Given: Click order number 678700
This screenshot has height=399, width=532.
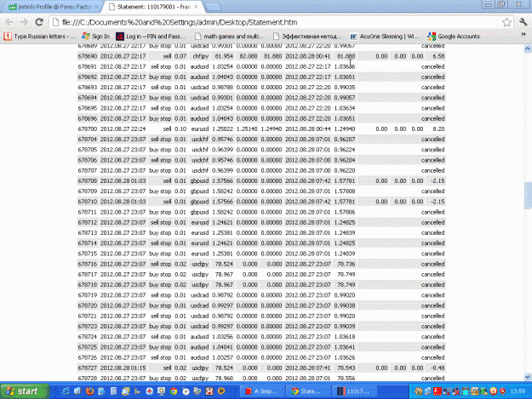Looking at the screenshot, I should (x=88, y=128).
